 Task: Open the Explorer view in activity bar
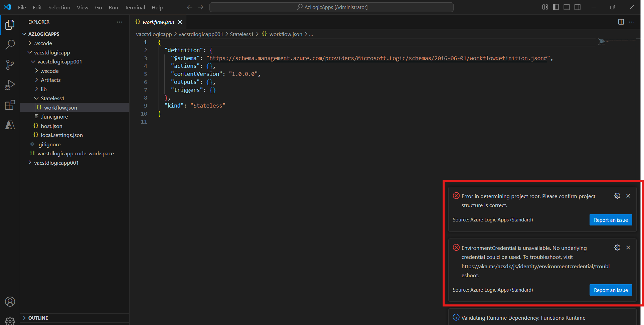pos(10,25)
